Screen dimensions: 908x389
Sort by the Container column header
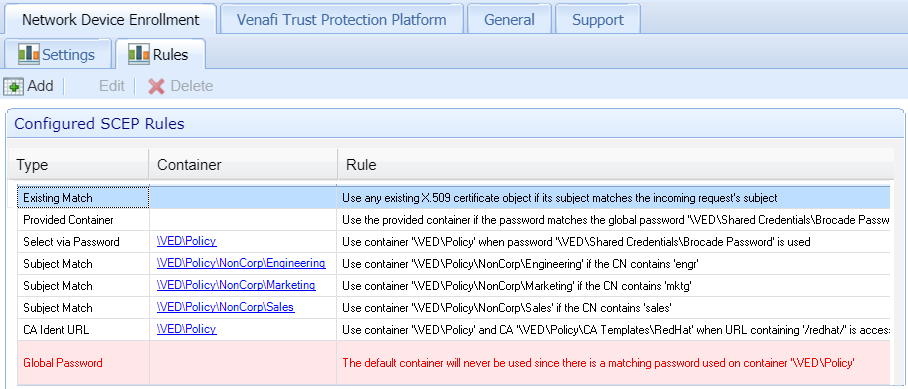point(243,165)
